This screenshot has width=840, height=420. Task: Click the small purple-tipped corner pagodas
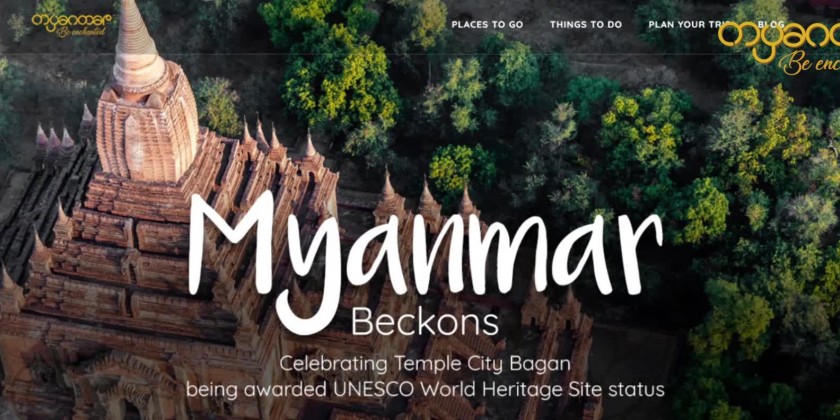54,139
